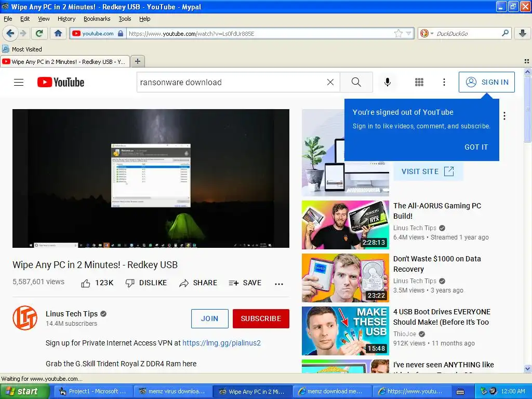
Task: Click the VISIT SITE ad button
Action: [x=428, y=171]
